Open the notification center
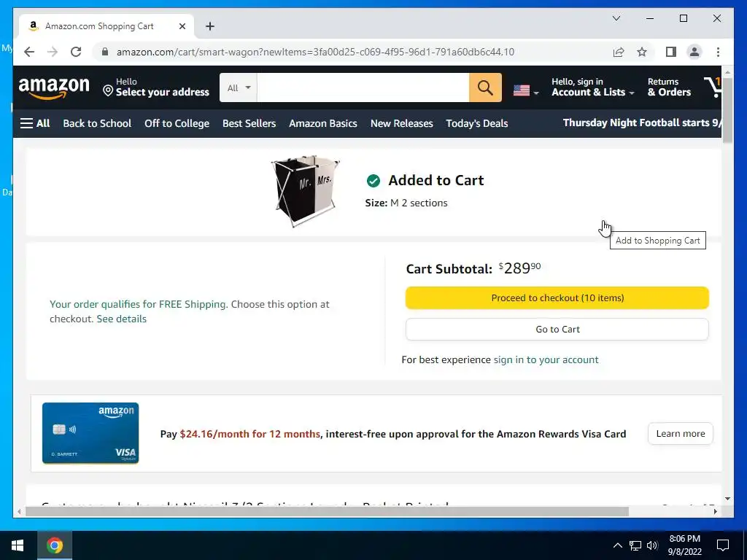 click(x=723, y=545)
